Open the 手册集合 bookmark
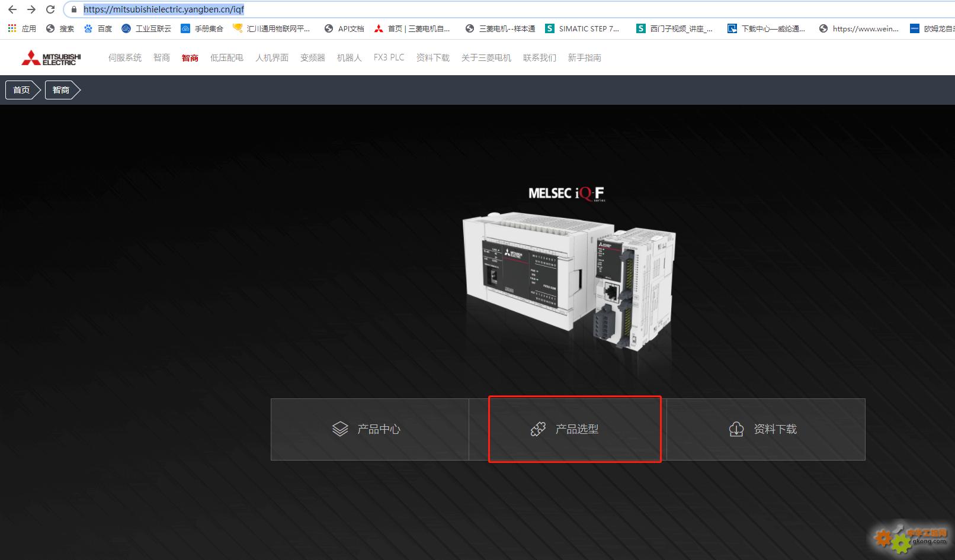The image size is (955, 560). 202,28
